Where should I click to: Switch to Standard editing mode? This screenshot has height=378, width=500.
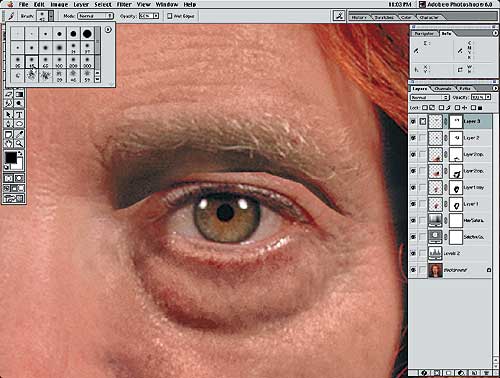pyautogui.click(x=9, y=178)
